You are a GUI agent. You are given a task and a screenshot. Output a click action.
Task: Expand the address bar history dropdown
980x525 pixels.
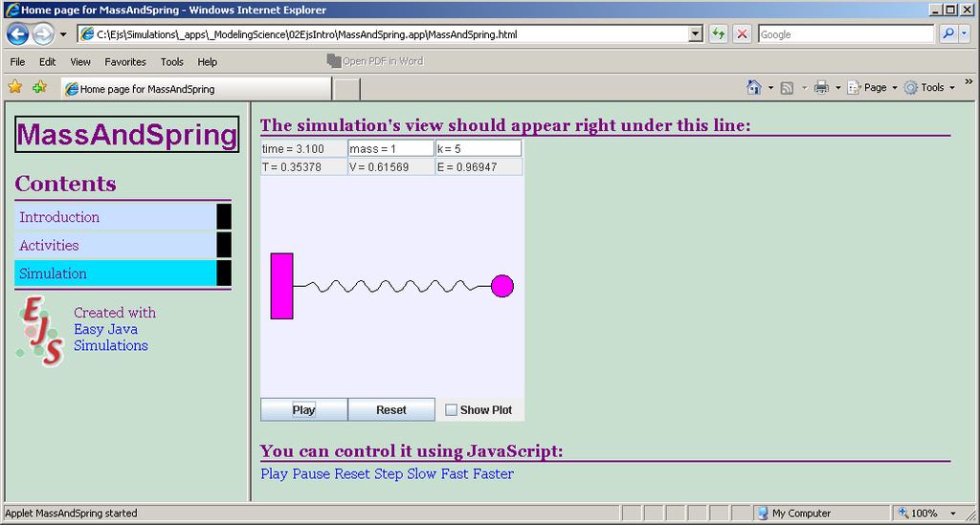pyautogui.click(x=695, y=34)
